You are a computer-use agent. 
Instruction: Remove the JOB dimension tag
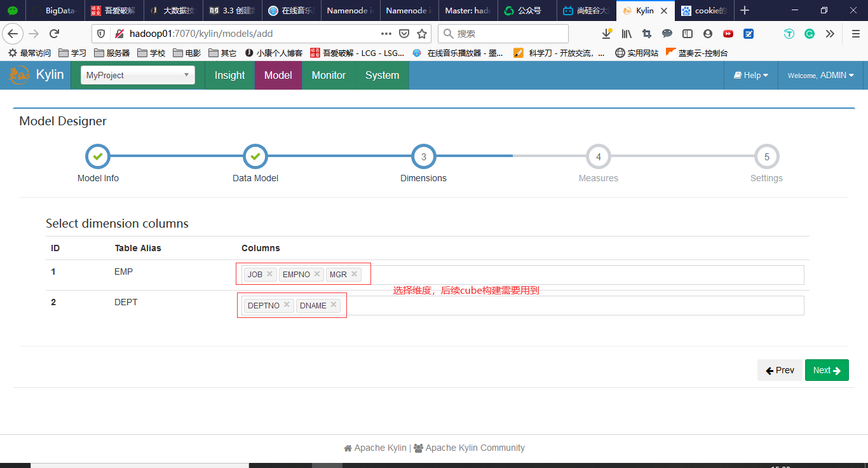(x=269, y=274)
